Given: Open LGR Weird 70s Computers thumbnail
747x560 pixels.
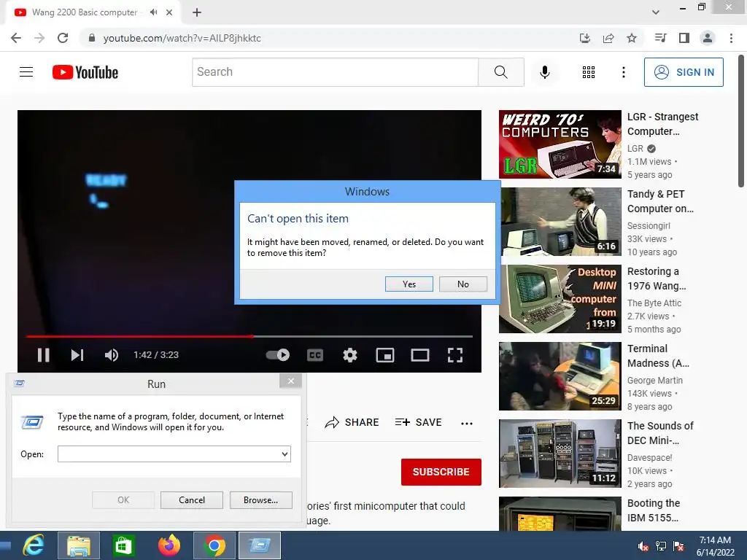Looking at the screenshot, I should tap(560, 144).
